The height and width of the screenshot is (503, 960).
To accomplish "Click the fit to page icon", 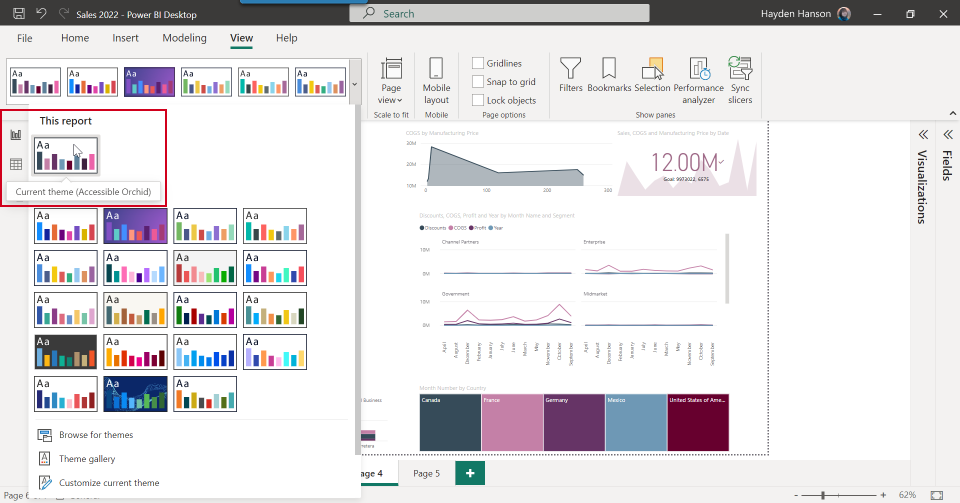I will [x=937, y=495].
